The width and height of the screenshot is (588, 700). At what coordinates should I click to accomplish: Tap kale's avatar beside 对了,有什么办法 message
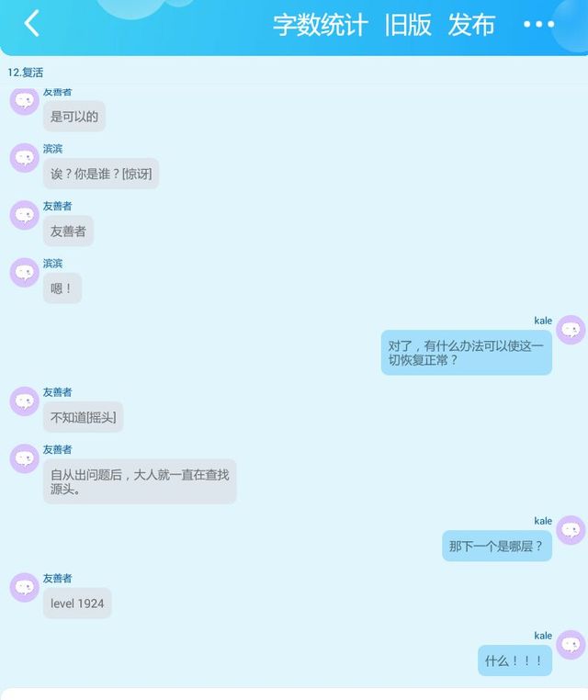click(x=571, y=330)
